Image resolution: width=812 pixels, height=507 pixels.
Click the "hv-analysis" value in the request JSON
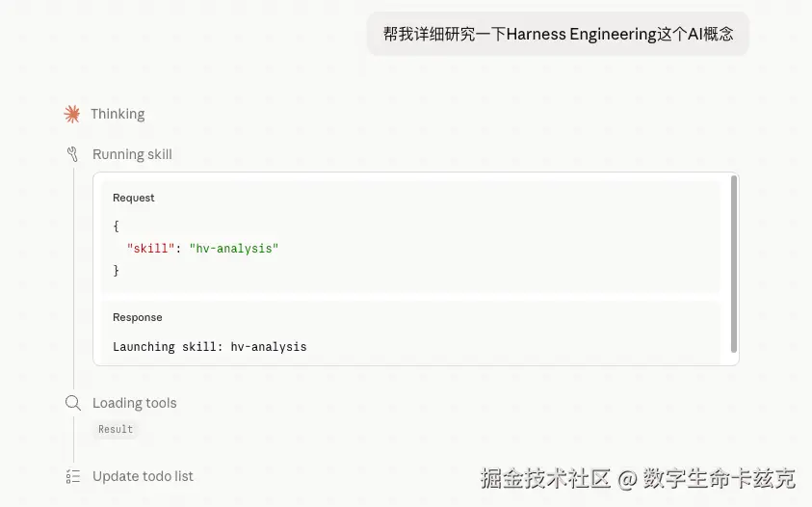click(x=233, y=249)
